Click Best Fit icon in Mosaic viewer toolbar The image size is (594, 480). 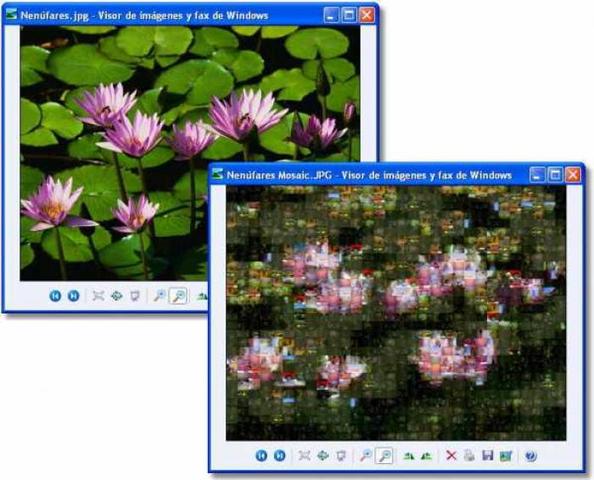[304, 455]
